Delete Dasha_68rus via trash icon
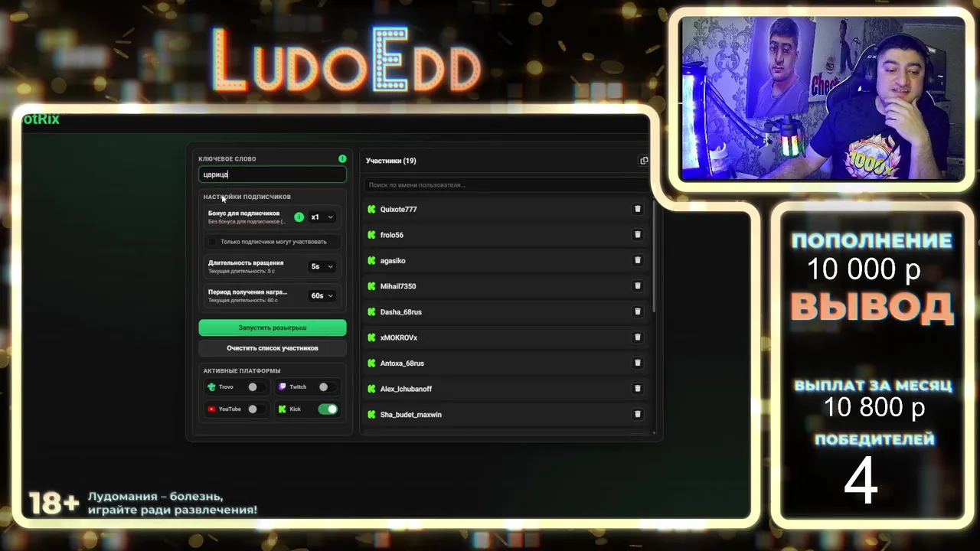The width and height of the screenshot is (980, 551). pyautogui.click(x=637, y=311)
